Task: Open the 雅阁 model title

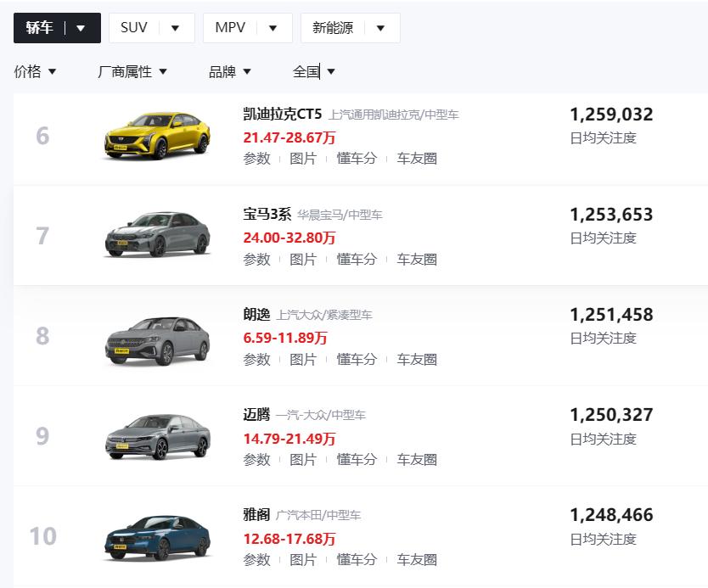Action: coord(256,514)
